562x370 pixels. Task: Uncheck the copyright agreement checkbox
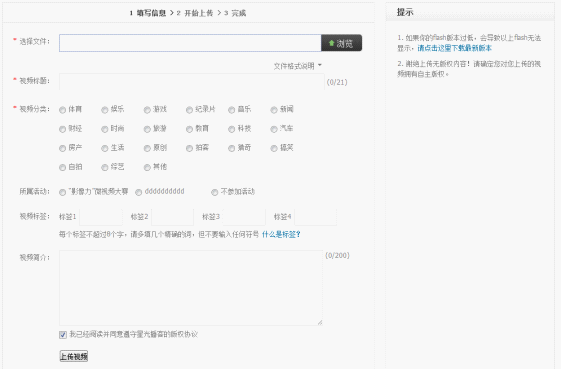point(63,335)
